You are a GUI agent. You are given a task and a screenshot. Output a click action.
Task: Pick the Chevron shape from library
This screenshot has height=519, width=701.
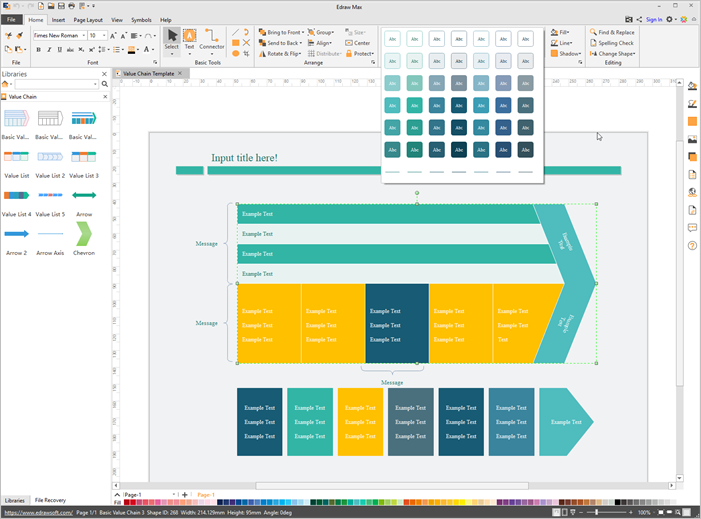[x=84, y=234]
